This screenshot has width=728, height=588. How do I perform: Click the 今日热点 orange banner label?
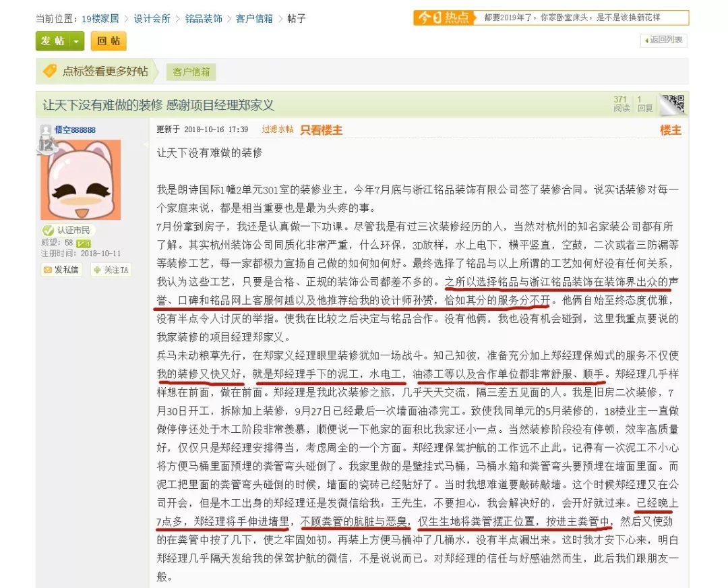point(444,18)
